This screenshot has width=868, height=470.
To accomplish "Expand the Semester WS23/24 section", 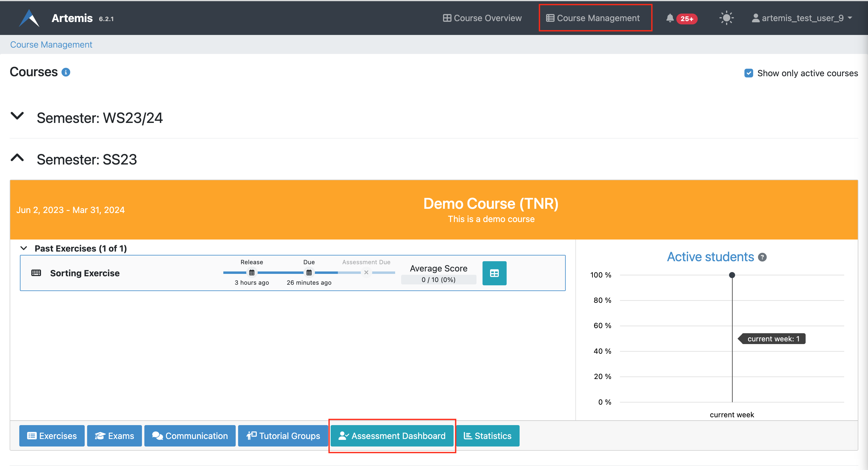I will click(x=17, y=117).
